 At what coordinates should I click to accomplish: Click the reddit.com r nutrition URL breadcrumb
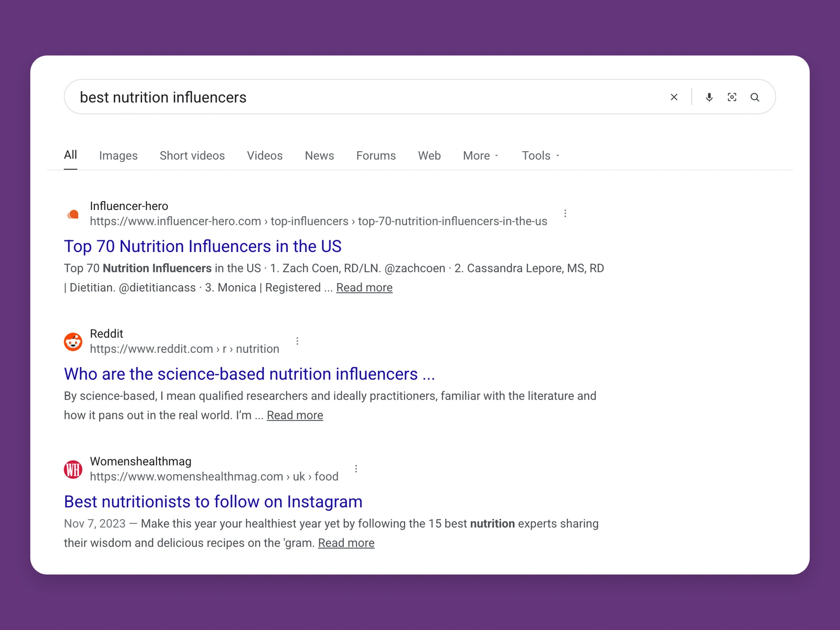(x=184, y=349)
